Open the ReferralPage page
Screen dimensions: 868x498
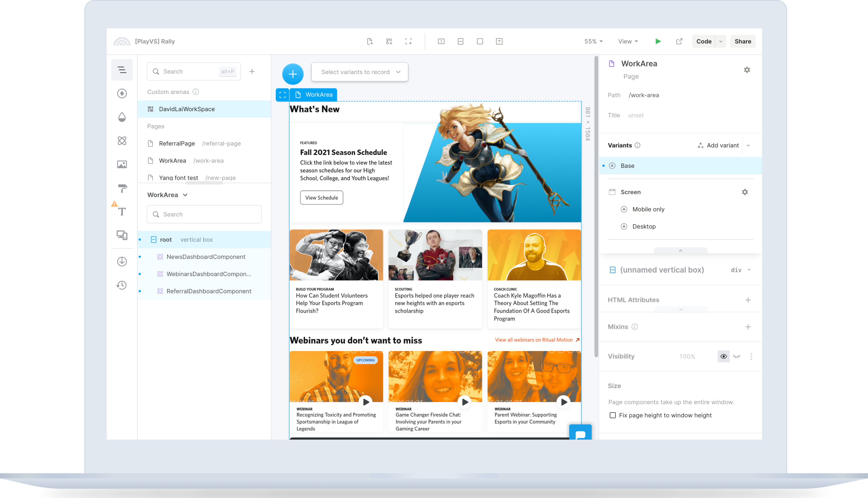(204, 143)
